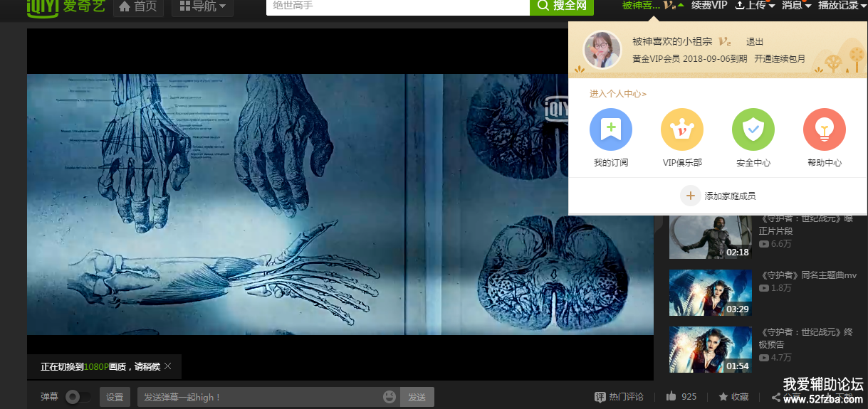
Task: Click the user avatar picture
Action: click(602, 50)
